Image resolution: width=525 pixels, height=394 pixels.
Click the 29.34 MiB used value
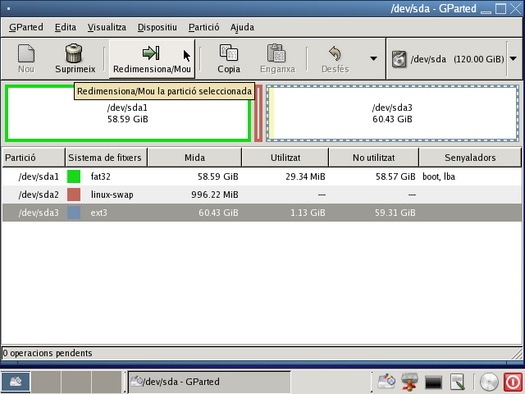click(305, 176)
